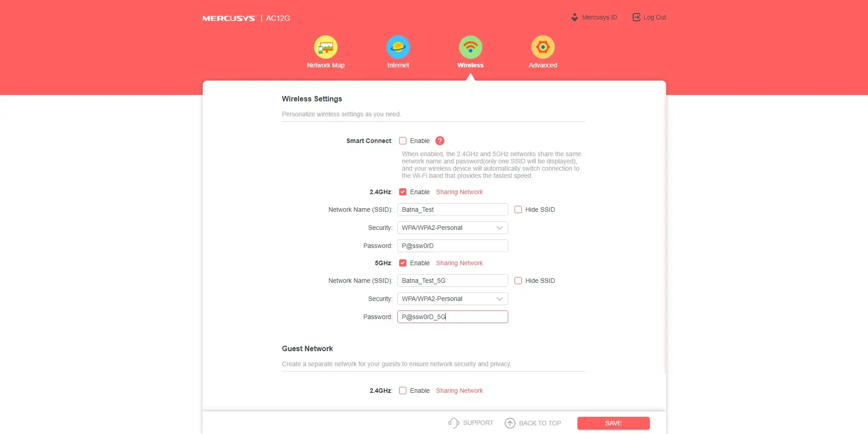The height and width of the screenshot is (434, 868).
Task: Click the 2.4GHz Network Name field
Action: [x=453, y=210]
